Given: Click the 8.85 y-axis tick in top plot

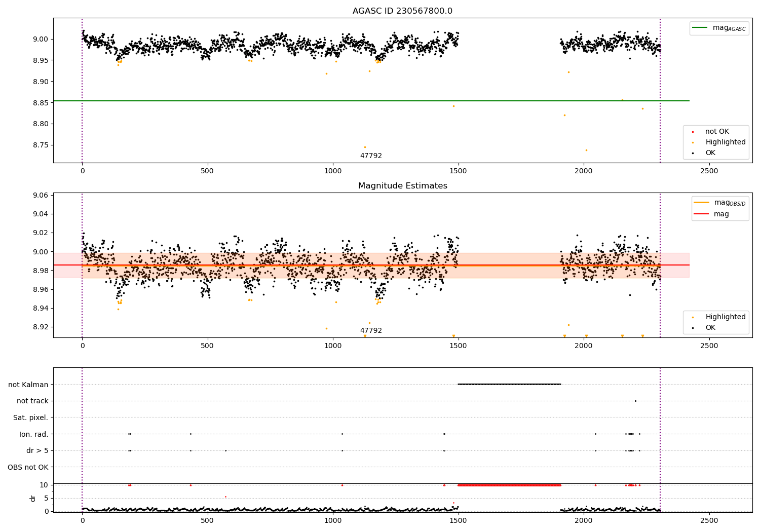Looking at the screenshot, I should click(x=41, y=103).
